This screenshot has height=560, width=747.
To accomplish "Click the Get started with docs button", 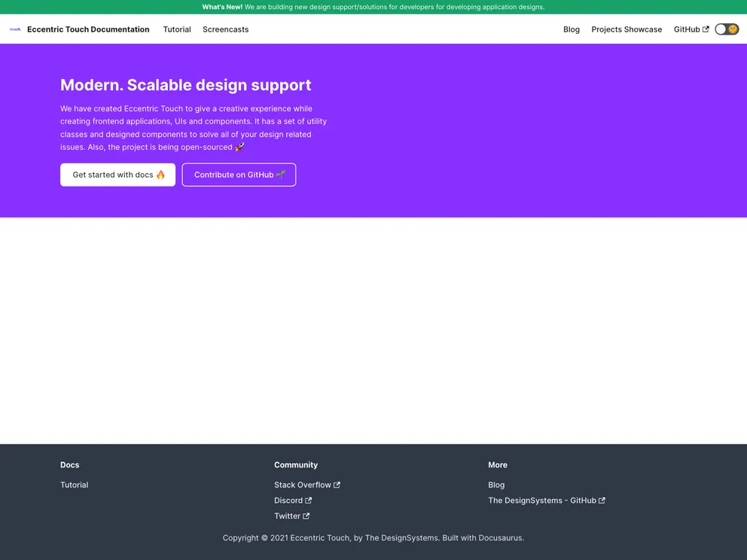I will point(117,174).
